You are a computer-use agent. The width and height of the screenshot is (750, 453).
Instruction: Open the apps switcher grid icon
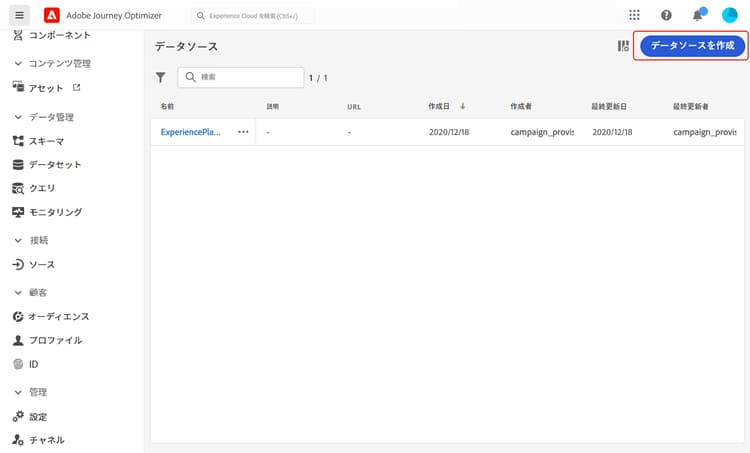tap(634, 15)
